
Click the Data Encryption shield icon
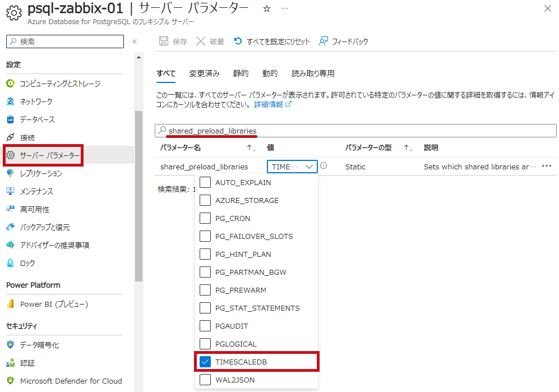coord(10,345)
